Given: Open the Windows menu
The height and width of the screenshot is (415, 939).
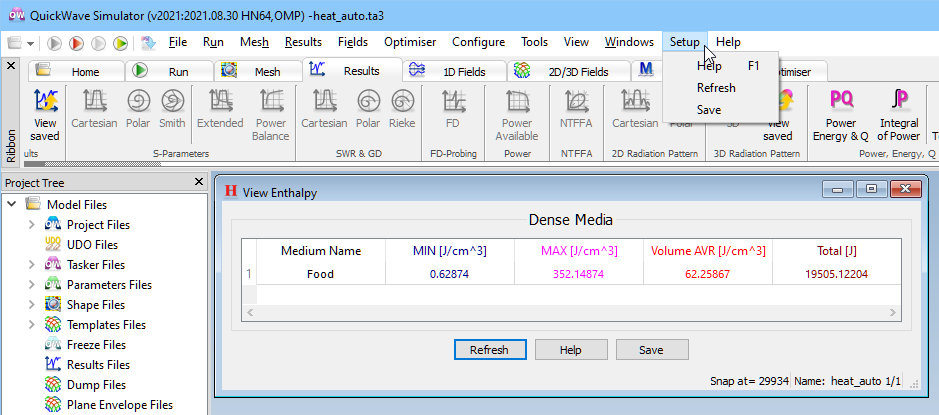Looking at the screenshot, I should (629, 42).
